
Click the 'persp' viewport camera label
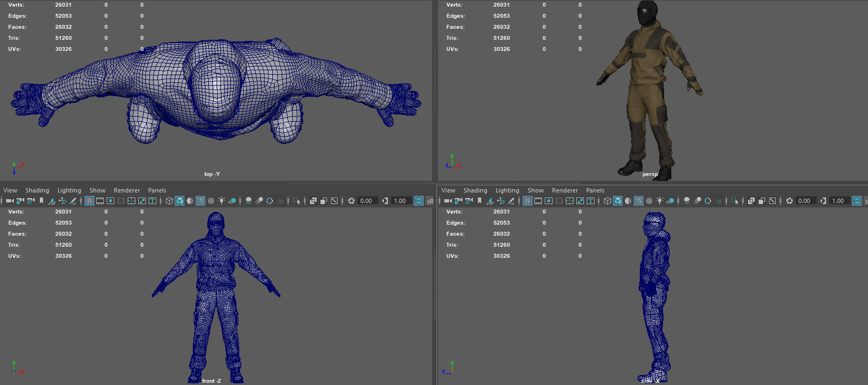tap(650, 174)
